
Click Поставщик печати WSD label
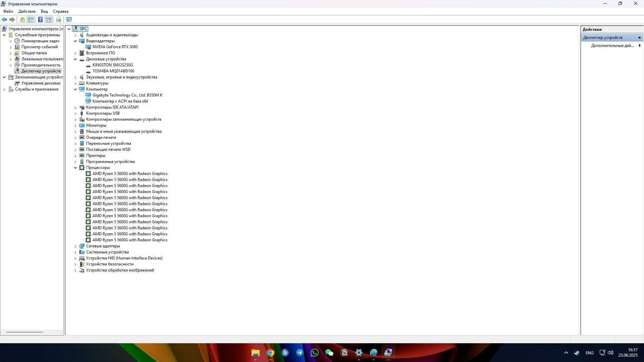point(108,149)
